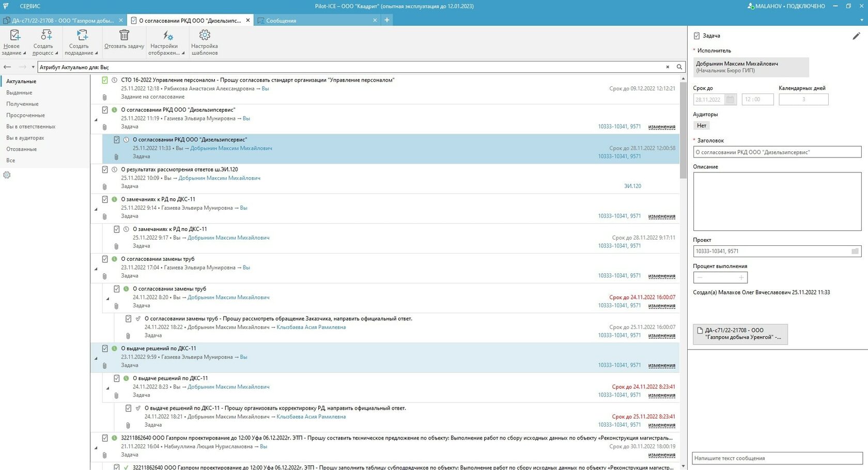868x470 pixels.
Task: Open navigation history dropdown arrow
Action: [33, 67]
